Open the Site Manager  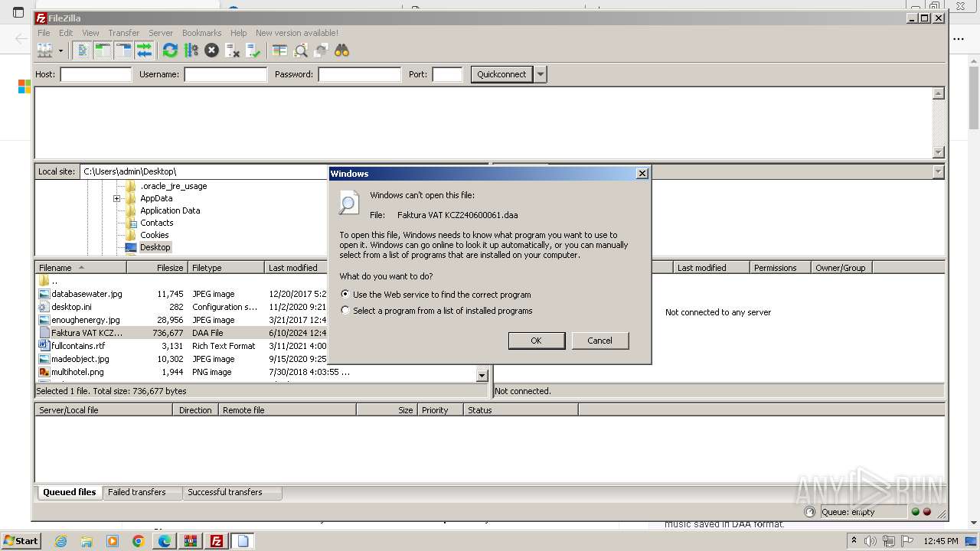(45, 51)
